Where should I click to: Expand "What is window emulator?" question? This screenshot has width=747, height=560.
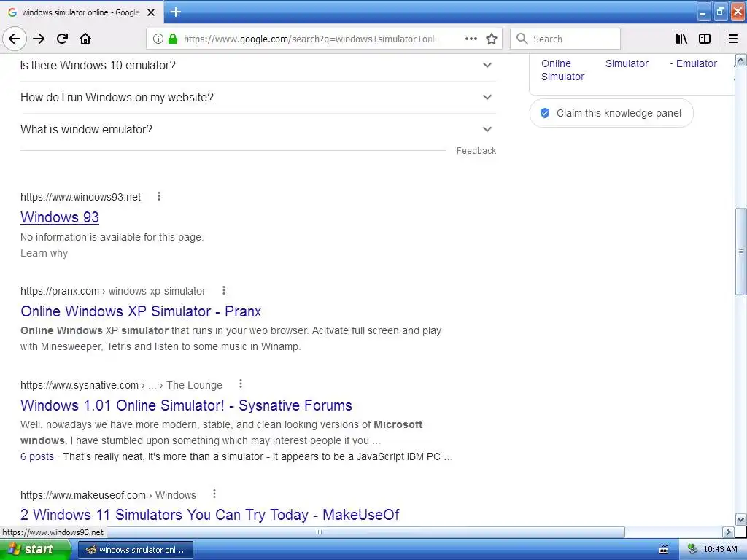pyautogui.click(x=258, y=129)
